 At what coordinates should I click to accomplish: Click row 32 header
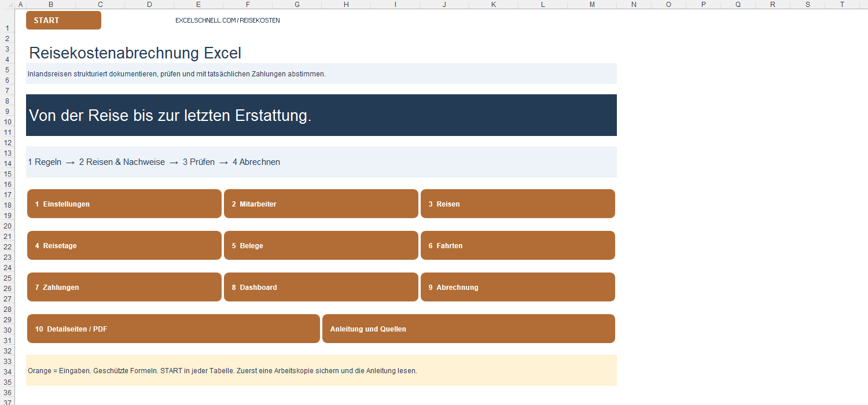click(x=8, y=350)
